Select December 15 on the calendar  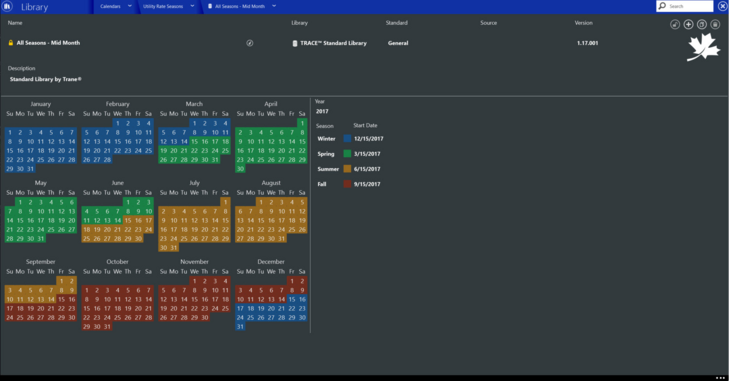point(292,299)
